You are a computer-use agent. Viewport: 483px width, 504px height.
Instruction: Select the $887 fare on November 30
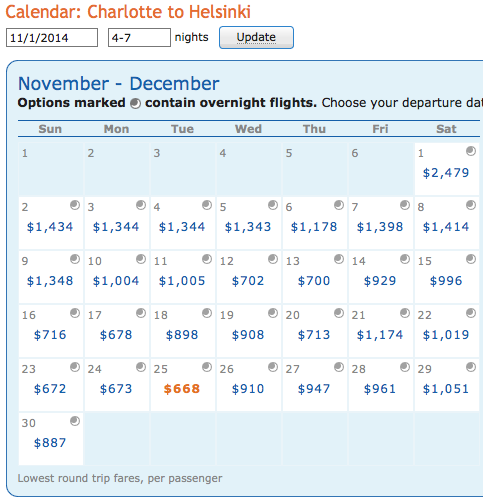(x=50, y=443)
